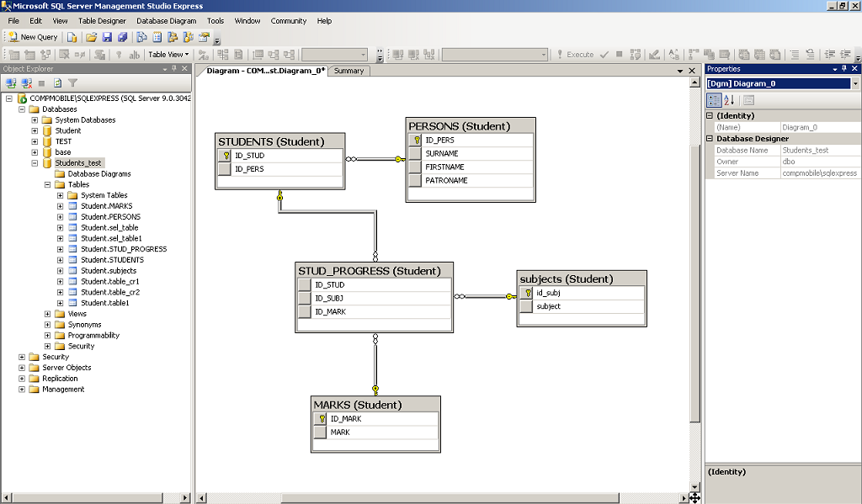Expand the Student.MARKS table node
862x504 pixels.
pyautogui.click(x=61, y=206)
